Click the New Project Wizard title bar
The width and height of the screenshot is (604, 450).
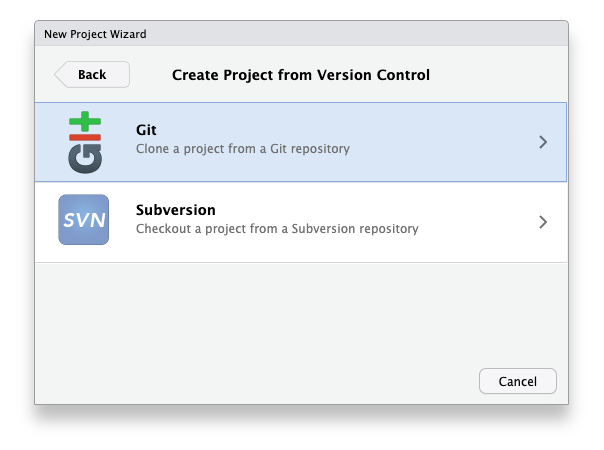tap(300, 34)
